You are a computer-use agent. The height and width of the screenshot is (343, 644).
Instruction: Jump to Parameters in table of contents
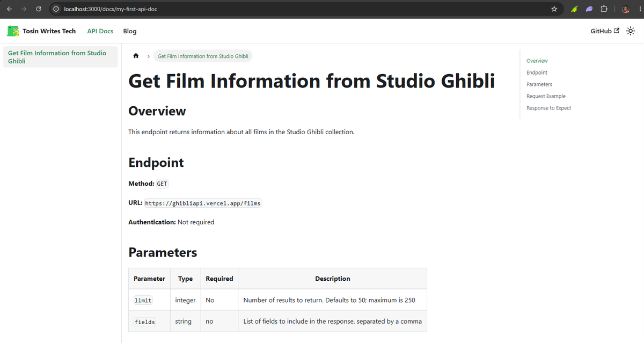539,84
